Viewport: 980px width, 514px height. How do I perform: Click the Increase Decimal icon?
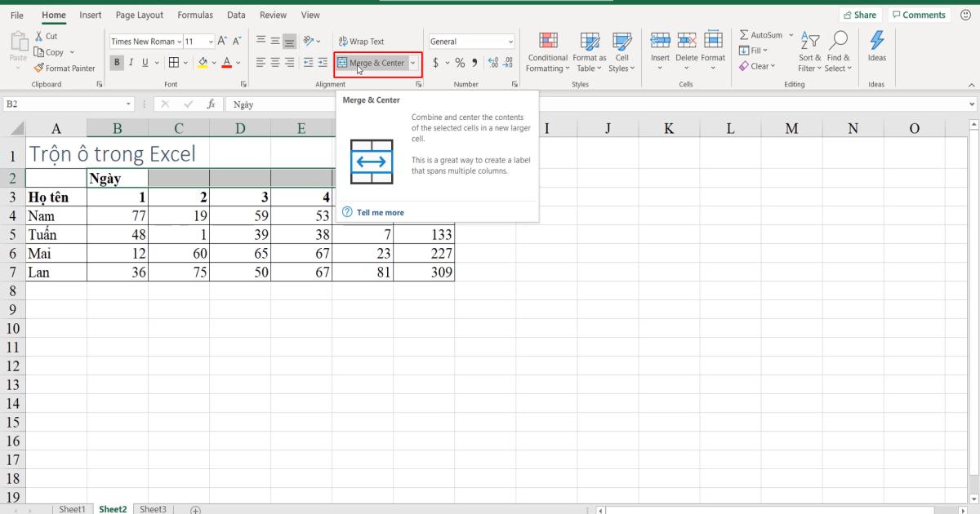click(x=491, y=61)
